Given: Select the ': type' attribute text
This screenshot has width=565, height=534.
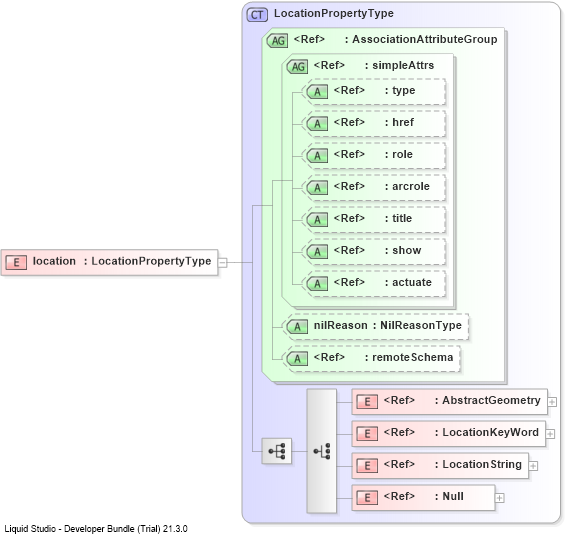Looking at the screenshot, I should tap(400, 90).
